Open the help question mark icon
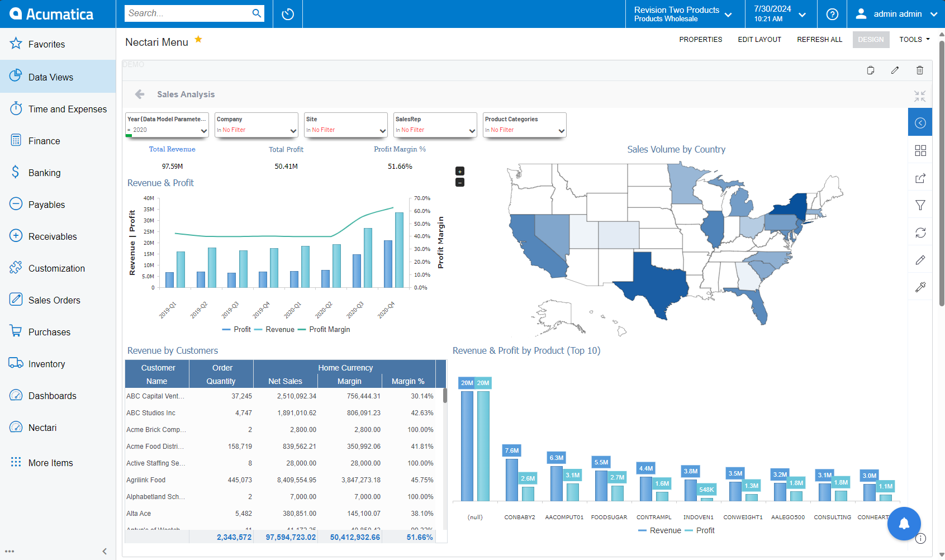 tap(832, 14)
